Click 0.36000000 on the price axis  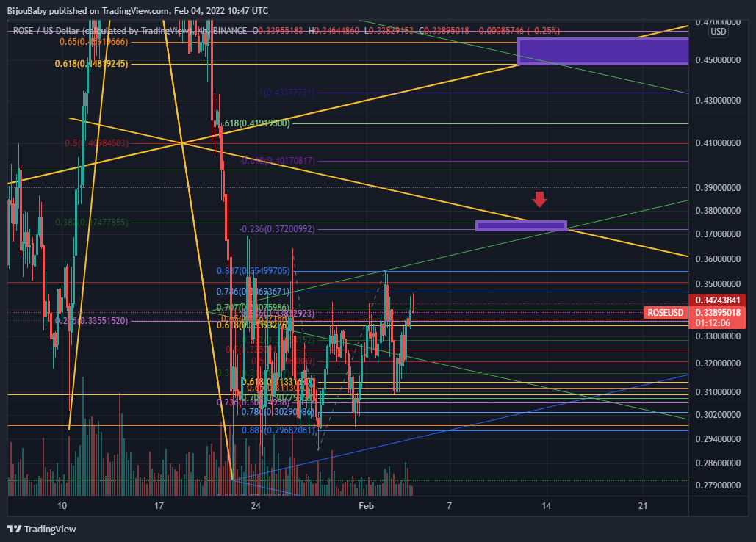coord(718,259)
